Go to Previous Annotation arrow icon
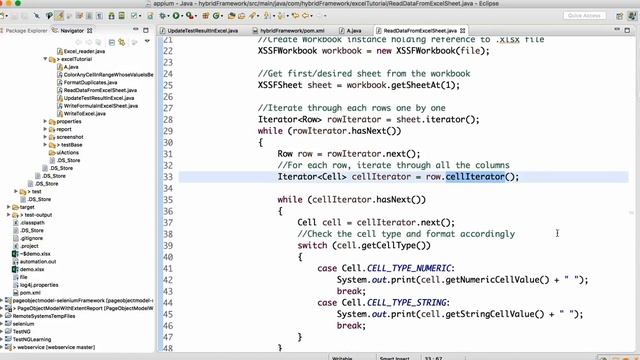Viewport: 640px width, 360px height. (280, 16)
